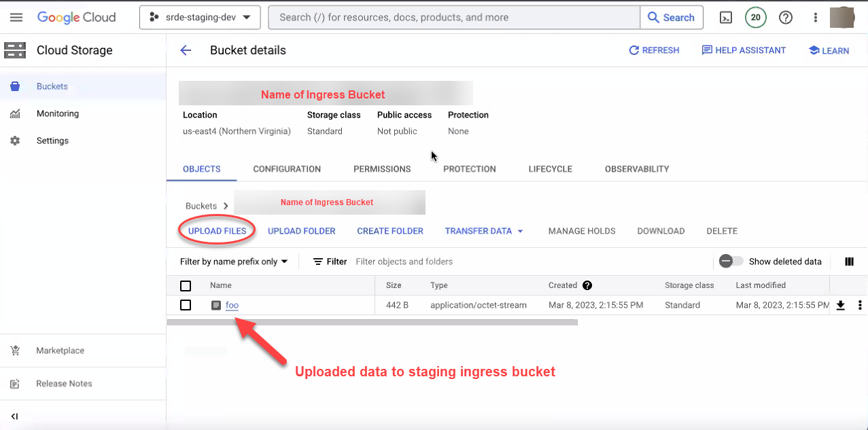Switch to the Protection tab
The height and width of the screenshot is (430, 868).
pyautogui.click(x=470, y=169)
